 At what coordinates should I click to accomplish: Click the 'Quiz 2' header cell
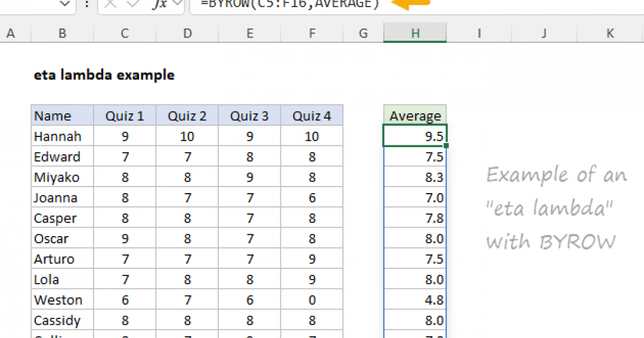pos(187,116)
